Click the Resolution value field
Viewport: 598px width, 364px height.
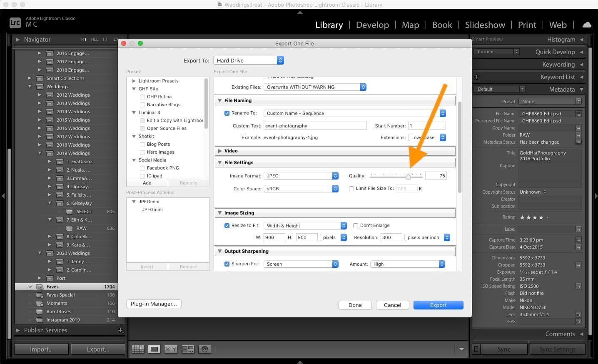point(391,237)
